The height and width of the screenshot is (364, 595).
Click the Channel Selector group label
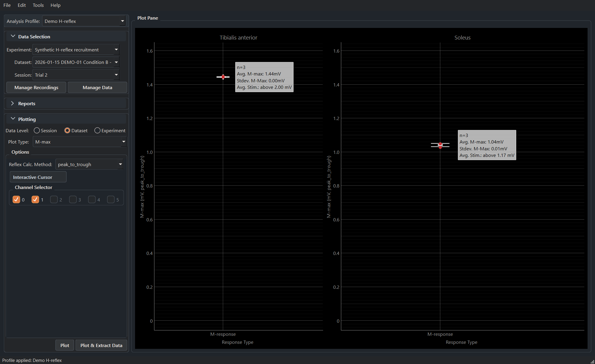click(x=33, y=187)
